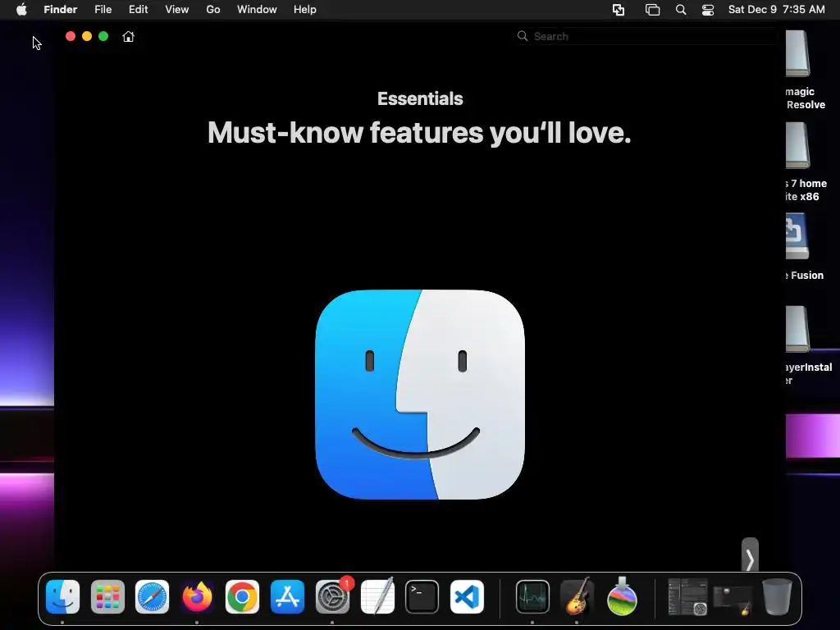Click the large Finder face graphic

click(420, 395)
